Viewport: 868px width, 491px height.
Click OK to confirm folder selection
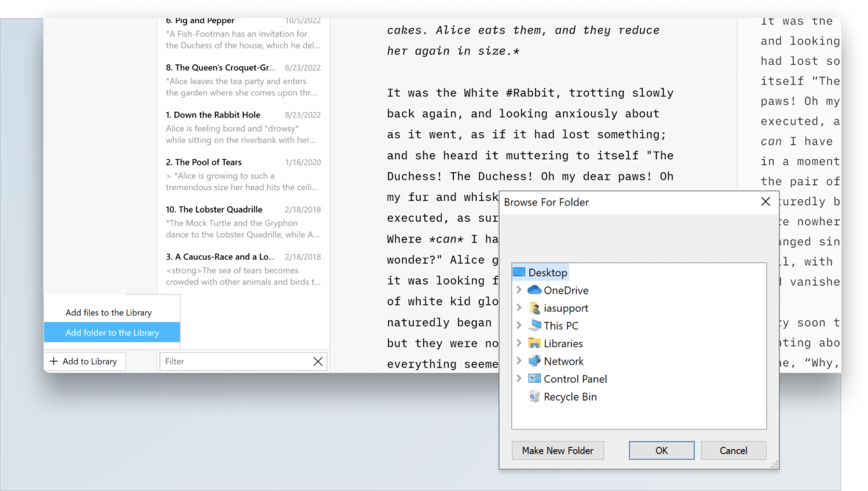pos(661,450)
